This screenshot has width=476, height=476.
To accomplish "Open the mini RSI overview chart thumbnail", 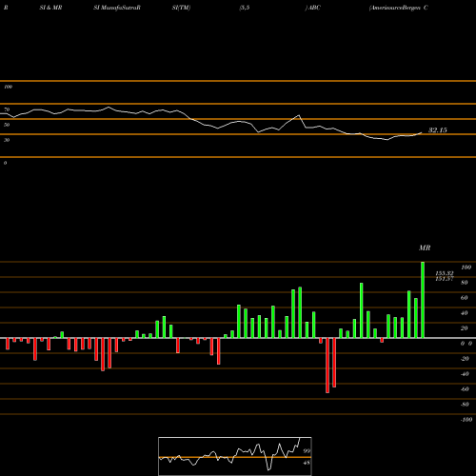I will (235, 456).
